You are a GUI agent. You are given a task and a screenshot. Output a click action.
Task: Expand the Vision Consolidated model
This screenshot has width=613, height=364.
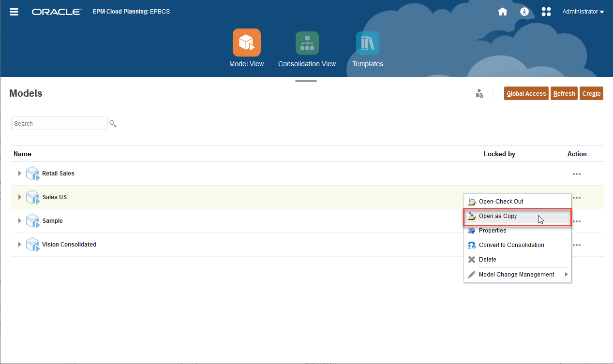(x=20, y=244)
